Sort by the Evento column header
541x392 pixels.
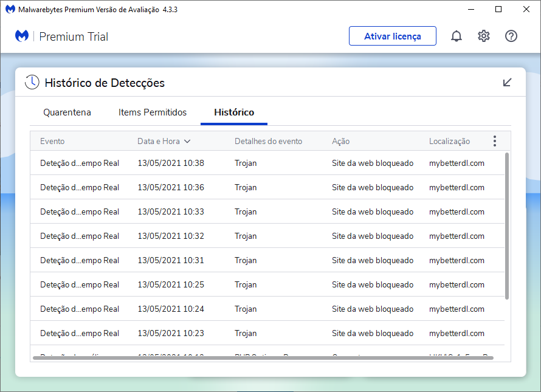[x=52, y=141]
